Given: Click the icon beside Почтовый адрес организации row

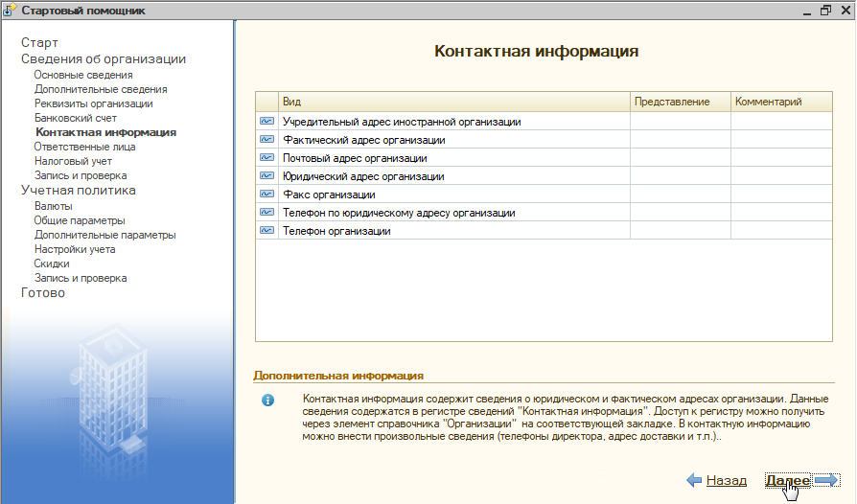Looking at the screenshot, I should [266, 158].
